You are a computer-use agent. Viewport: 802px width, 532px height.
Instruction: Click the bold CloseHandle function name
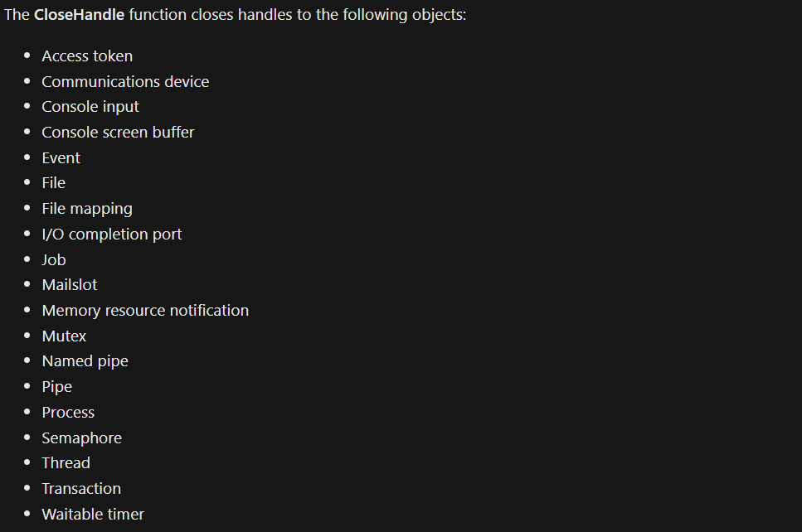tap(79, 15)
